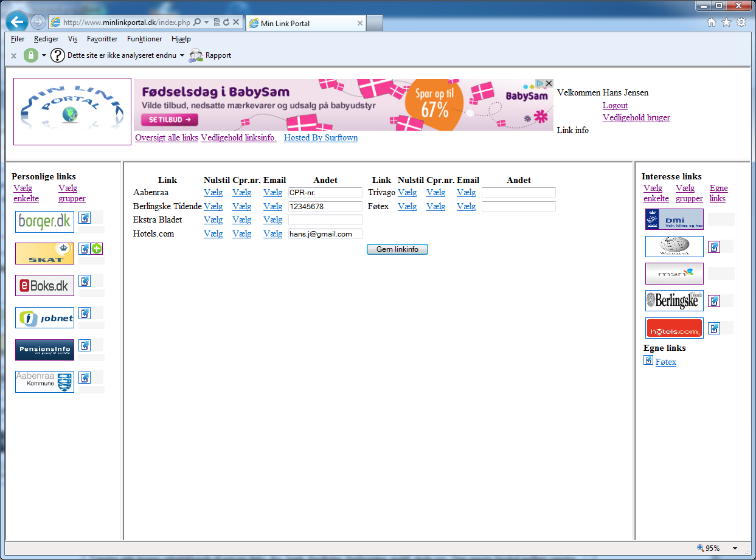Open the Vedligehold linksinfo link
Viewport: 756px width, 560px height.
(x=238, y=137)
